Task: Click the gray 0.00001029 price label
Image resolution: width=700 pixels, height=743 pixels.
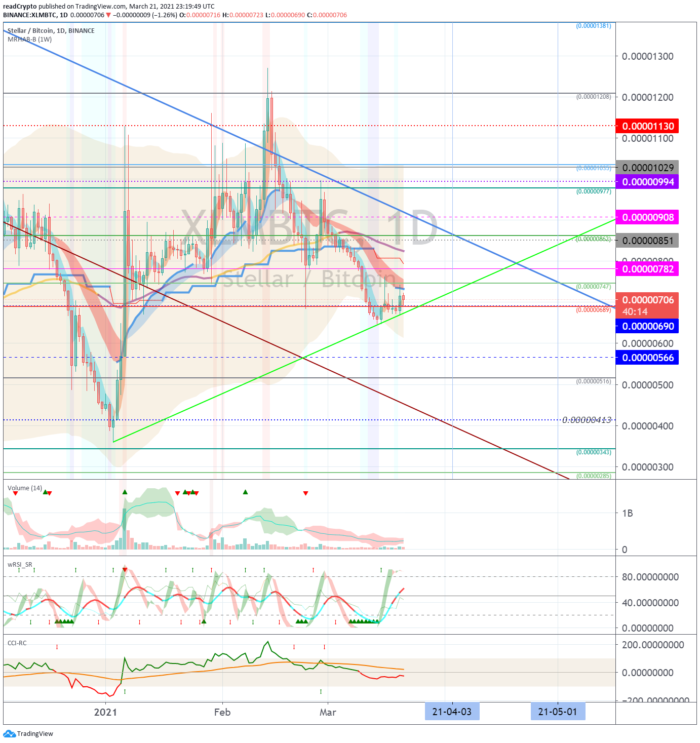Action: click(x=647, y=168)
